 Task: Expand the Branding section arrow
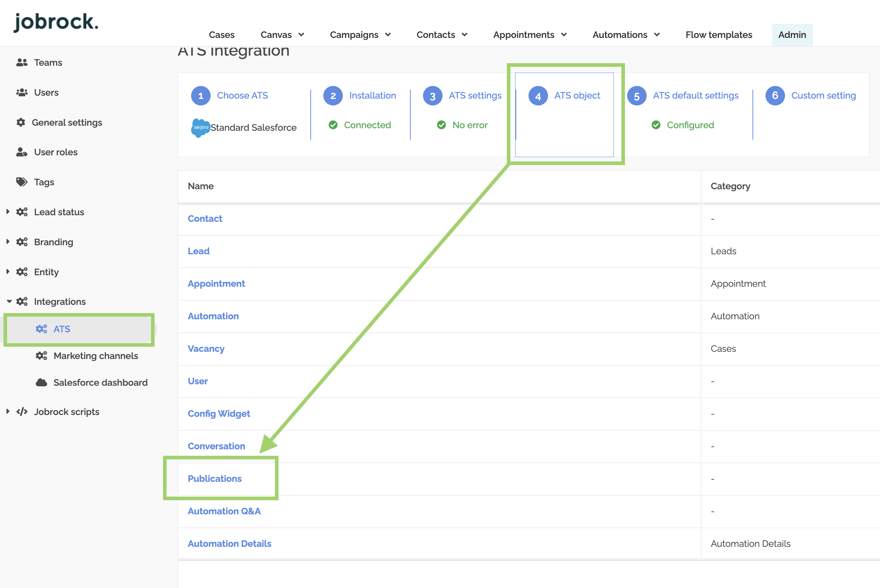[x=8, y=242]
